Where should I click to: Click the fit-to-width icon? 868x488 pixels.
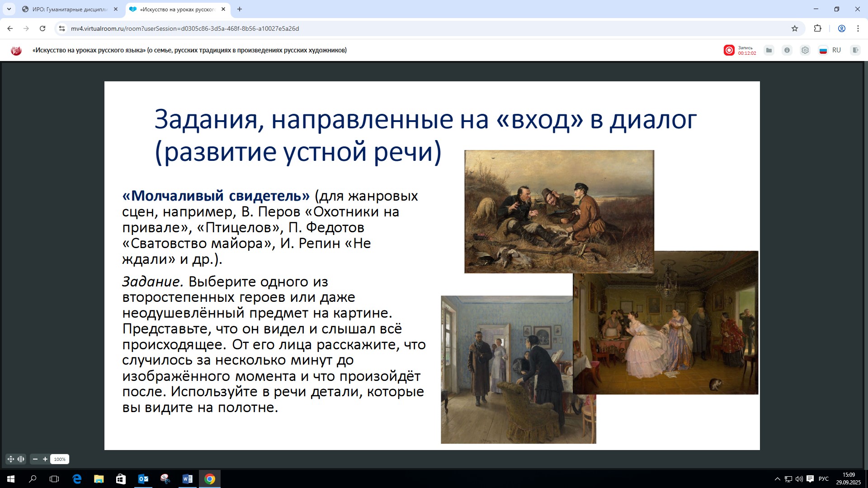[x=21, y=459]
